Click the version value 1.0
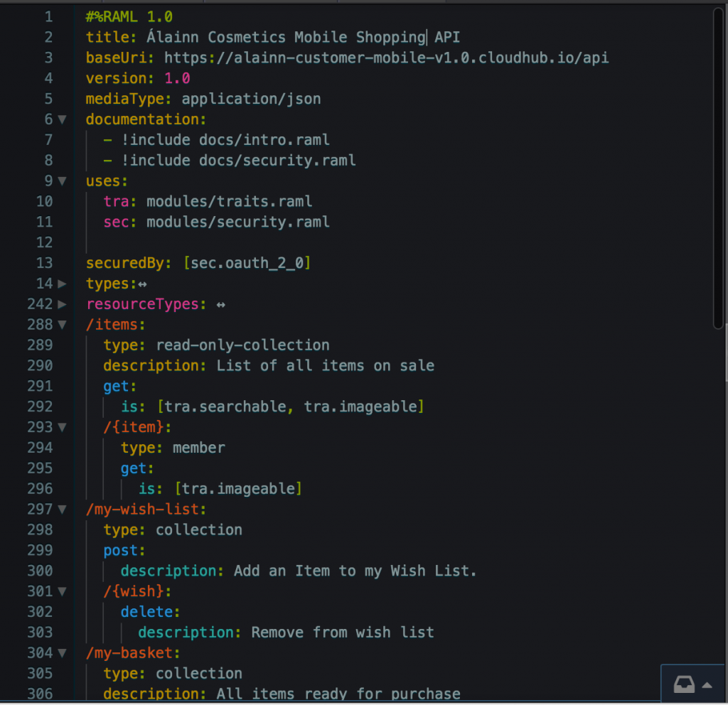 click(177, 78)
